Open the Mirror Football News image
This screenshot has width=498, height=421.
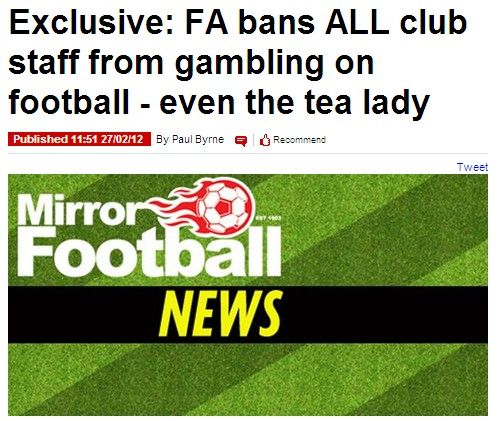click(248, 295)
